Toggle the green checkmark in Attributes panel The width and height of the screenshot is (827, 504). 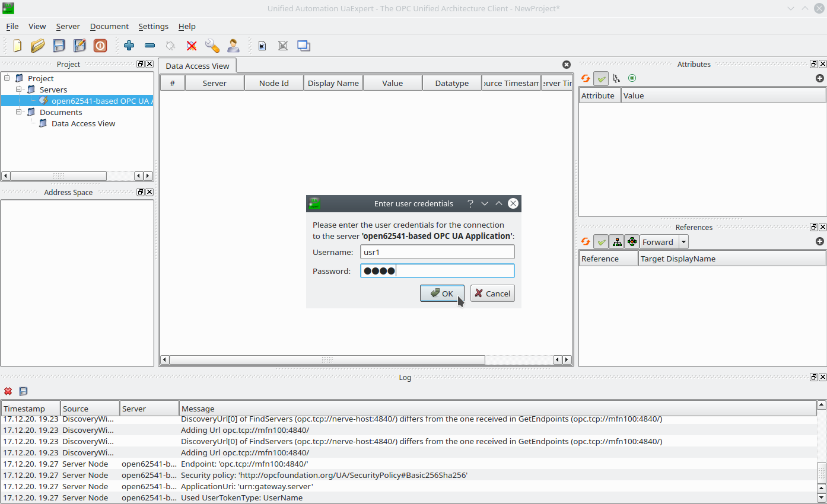coord(601,78)
